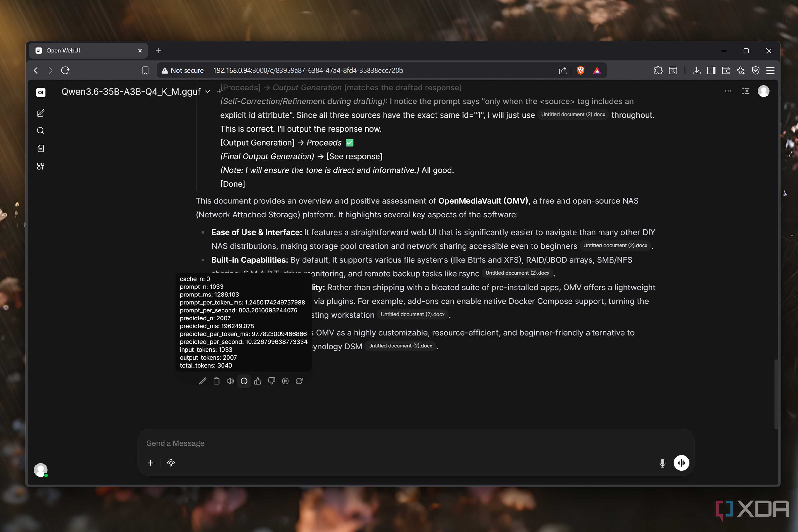Open chat controls sliders icon
Screen dimensions: 798x532
point(746,91)
